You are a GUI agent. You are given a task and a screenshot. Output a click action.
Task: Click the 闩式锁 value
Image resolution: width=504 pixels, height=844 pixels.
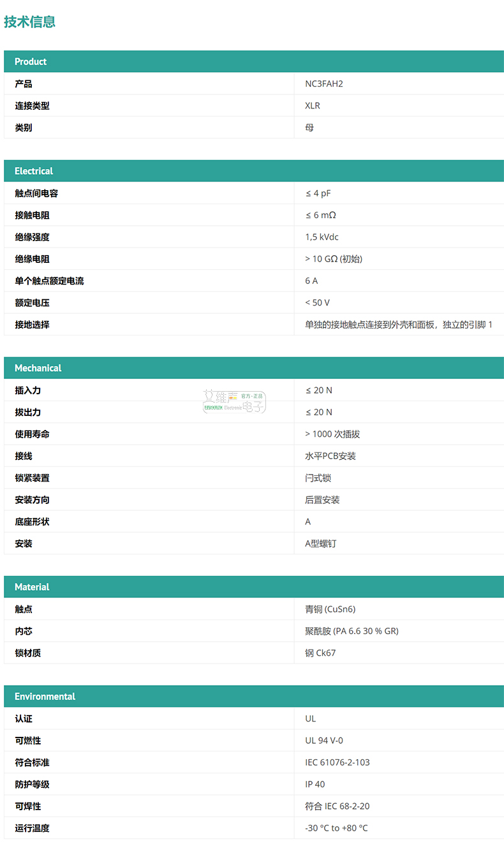(x=318, y=478)
